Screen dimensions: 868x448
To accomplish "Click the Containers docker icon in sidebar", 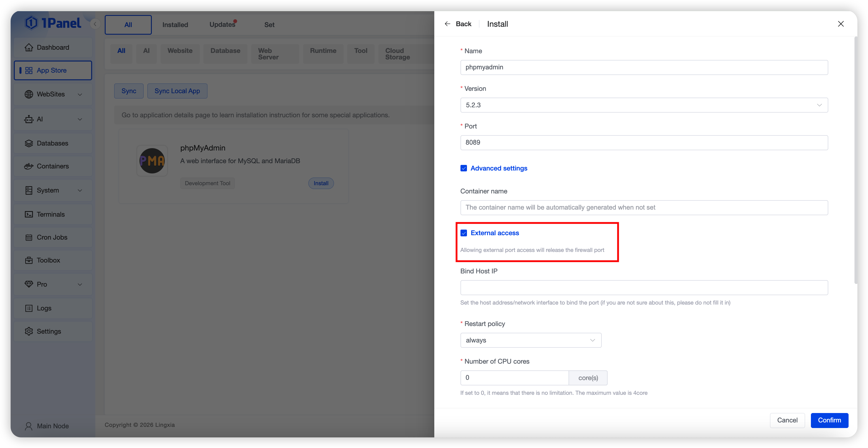I will (x=29, y=166).
